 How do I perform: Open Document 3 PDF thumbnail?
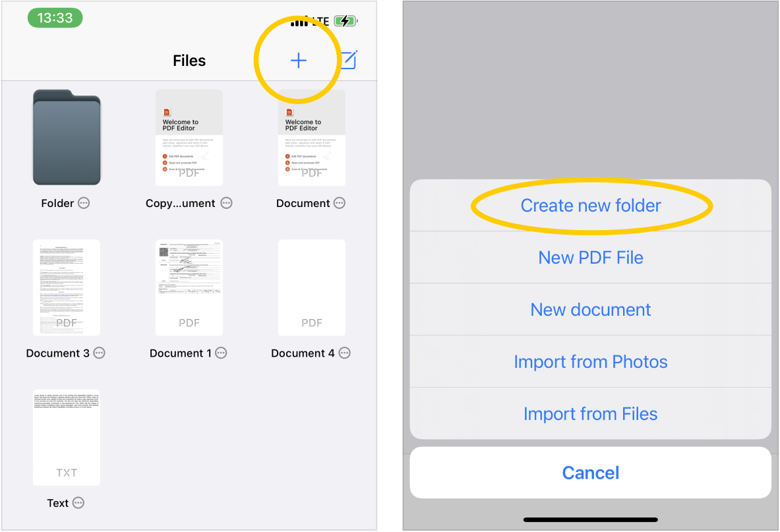click(x=67, y=287)
